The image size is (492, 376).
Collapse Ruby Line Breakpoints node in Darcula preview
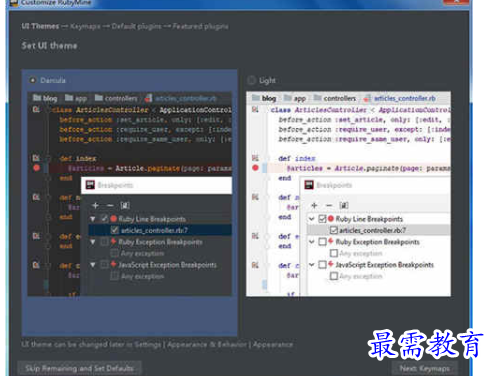point(93,219)
